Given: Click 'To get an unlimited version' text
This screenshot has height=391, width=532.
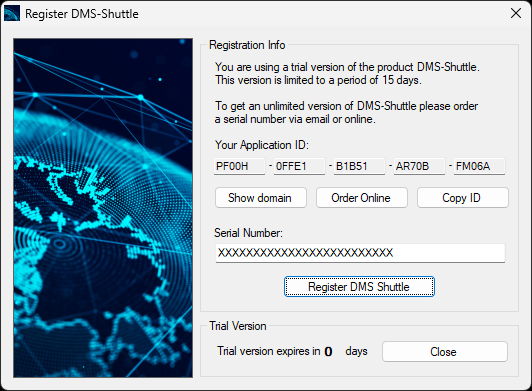Looking at the screenshot, I should click(346, 106).
